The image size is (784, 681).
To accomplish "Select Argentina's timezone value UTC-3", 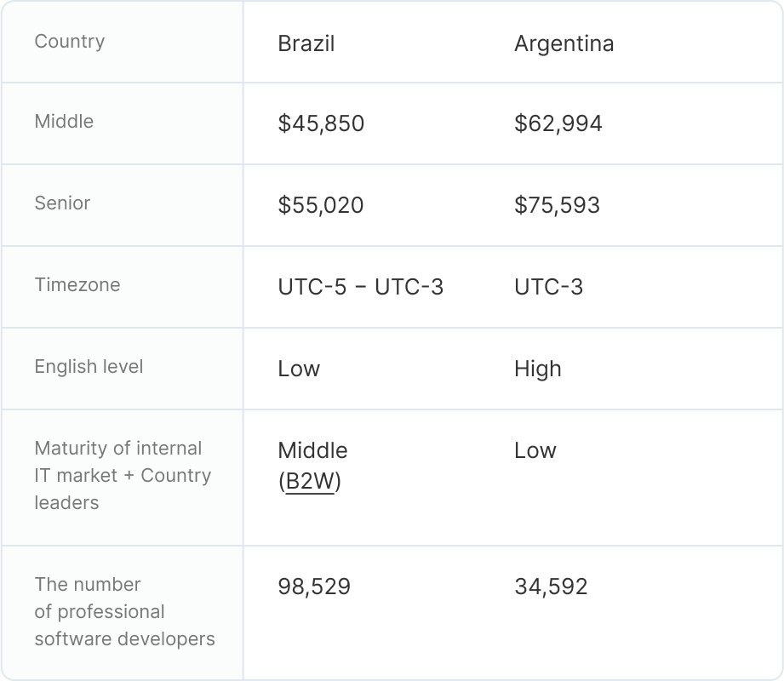I will click(548, 287).
